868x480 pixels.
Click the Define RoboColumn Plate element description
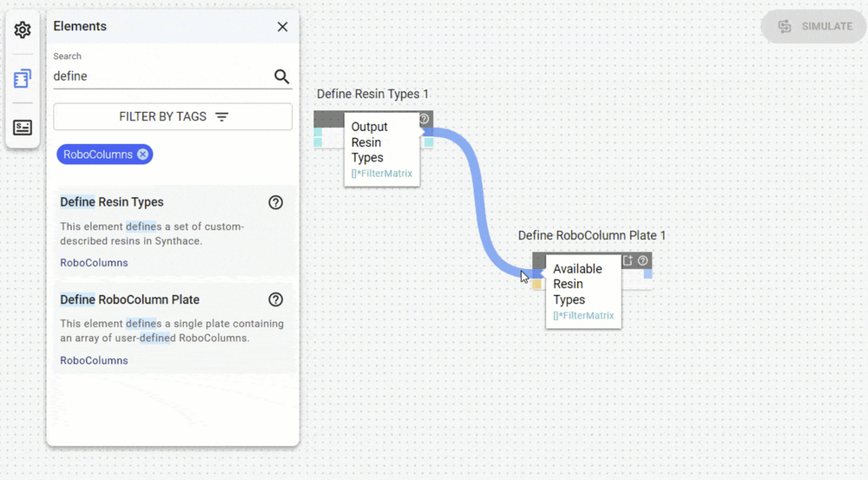point(172,331)
